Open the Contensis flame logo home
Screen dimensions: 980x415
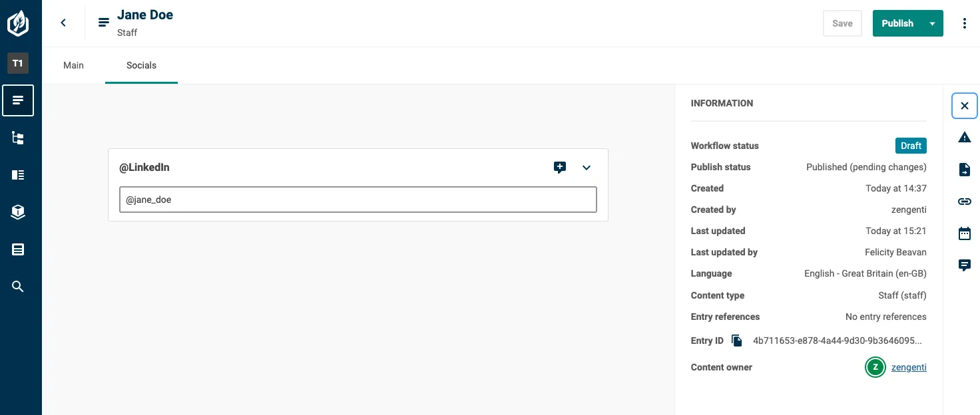coord(18,23)
